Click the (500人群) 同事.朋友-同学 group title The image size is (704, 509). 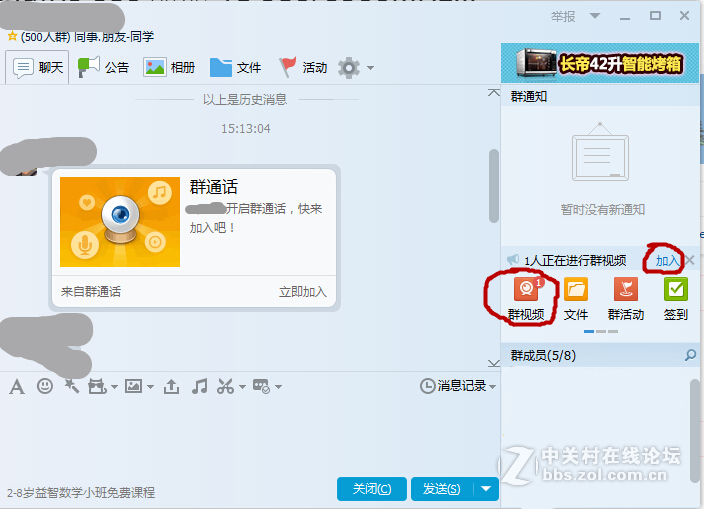[x=87, y=36]
